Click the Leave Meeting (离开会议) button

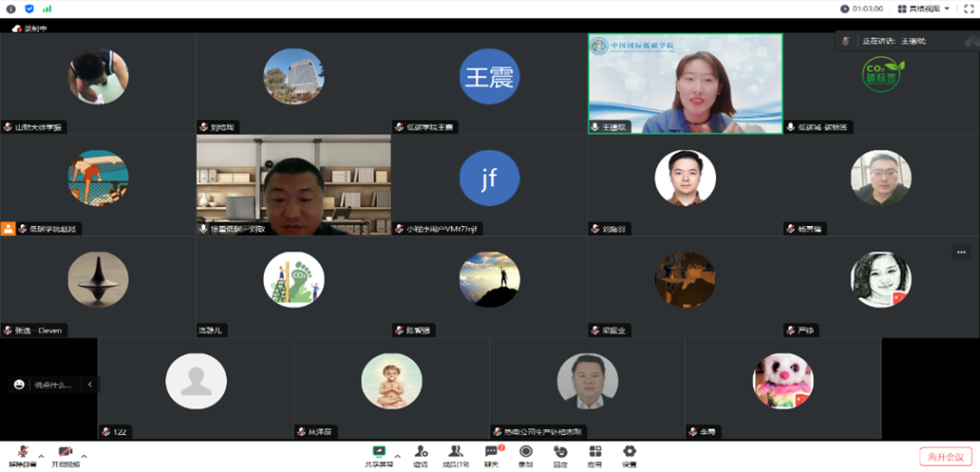click(944, 457)
